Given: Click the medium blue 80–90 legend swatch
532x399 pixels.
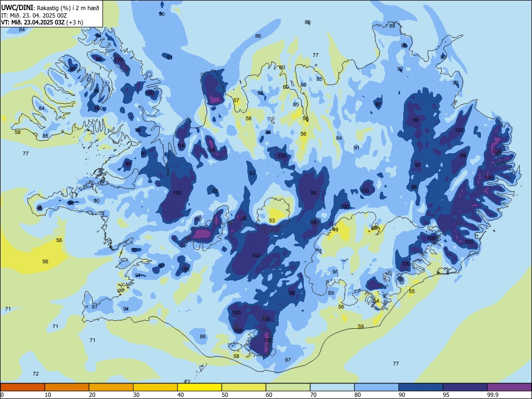Looking at the screenshot, I should point(377,387).
